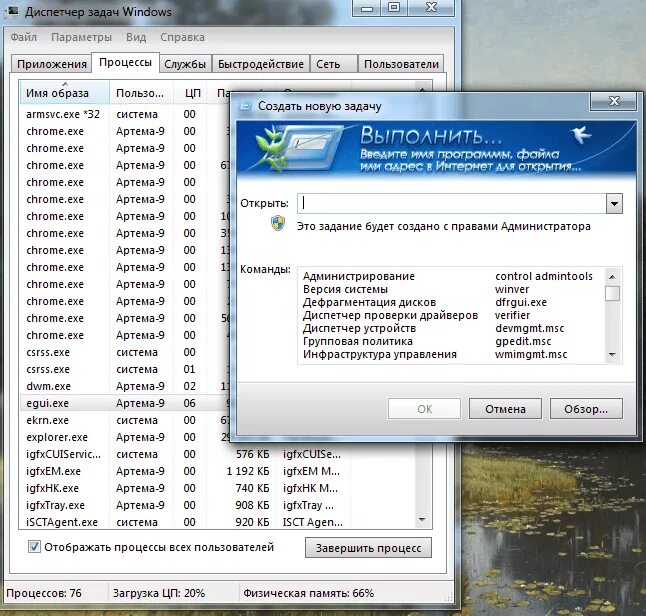Select the igfxHK.exe process row

tap(218, 488)
